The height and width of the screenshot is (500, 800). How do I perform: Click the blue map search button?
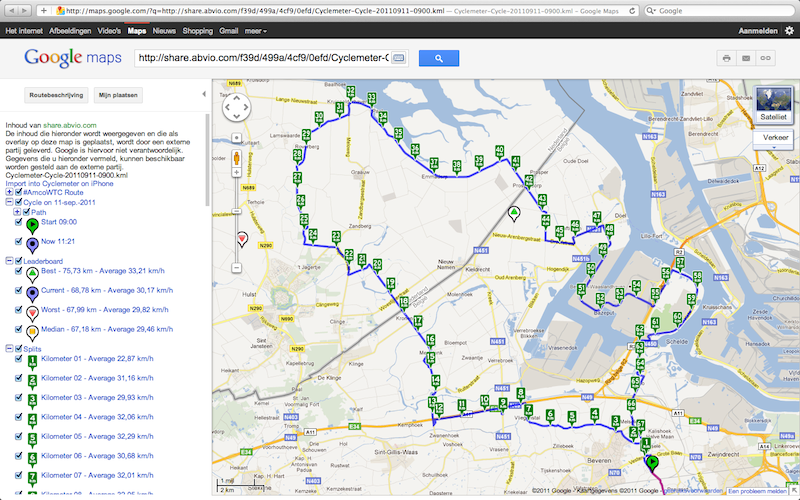[439, 58]
